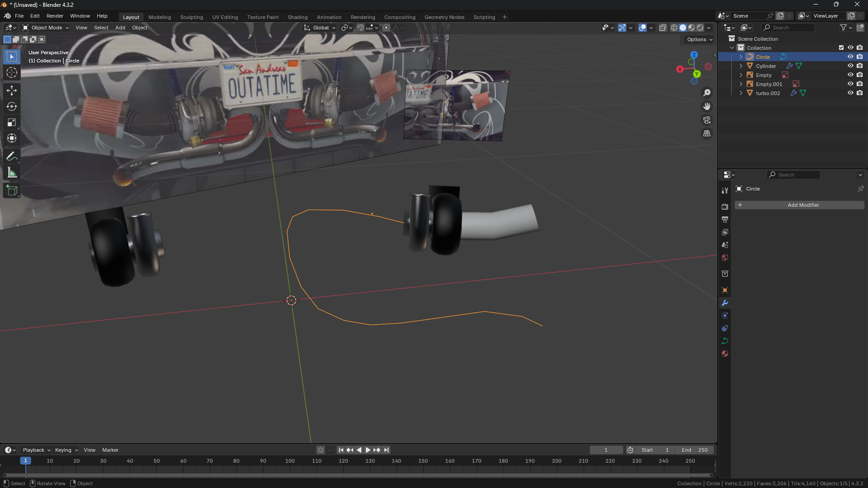
Task: Open the Physics properties tab
Action: coord(725,316)
